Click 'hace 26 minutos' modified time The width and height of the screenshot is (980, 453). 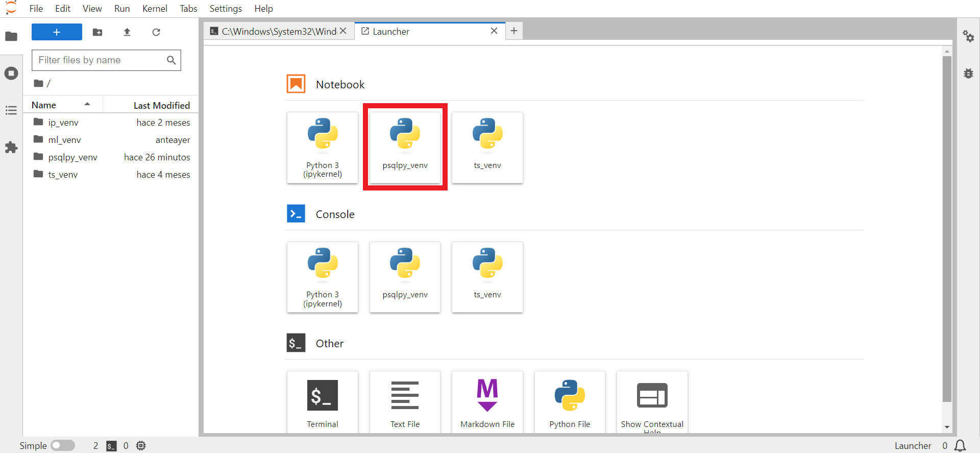[157, 157]
